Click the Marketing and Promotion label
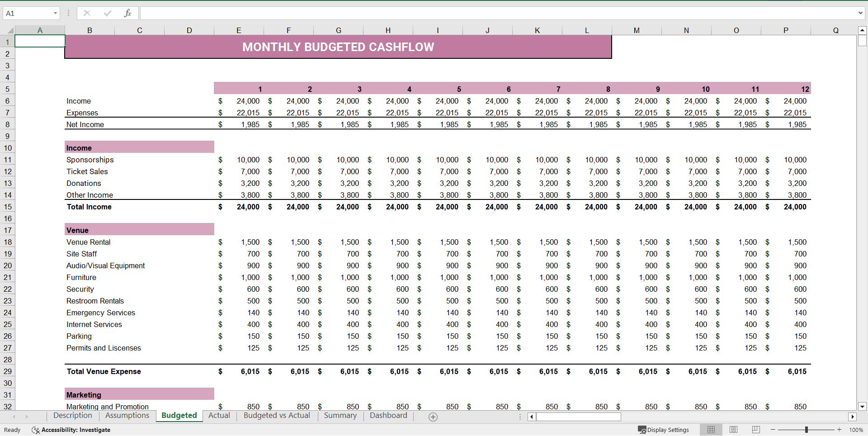 point(107,407)
